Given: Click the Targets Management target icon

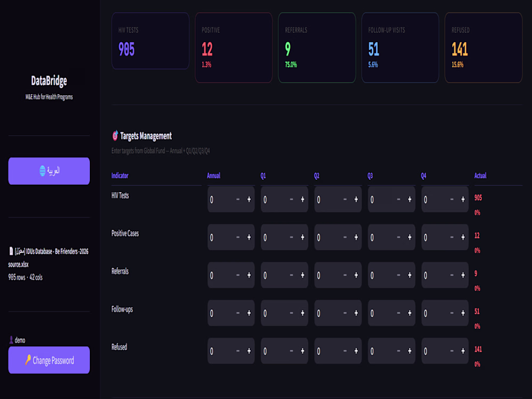Looking at the screenshot, I should coord(115,136).
